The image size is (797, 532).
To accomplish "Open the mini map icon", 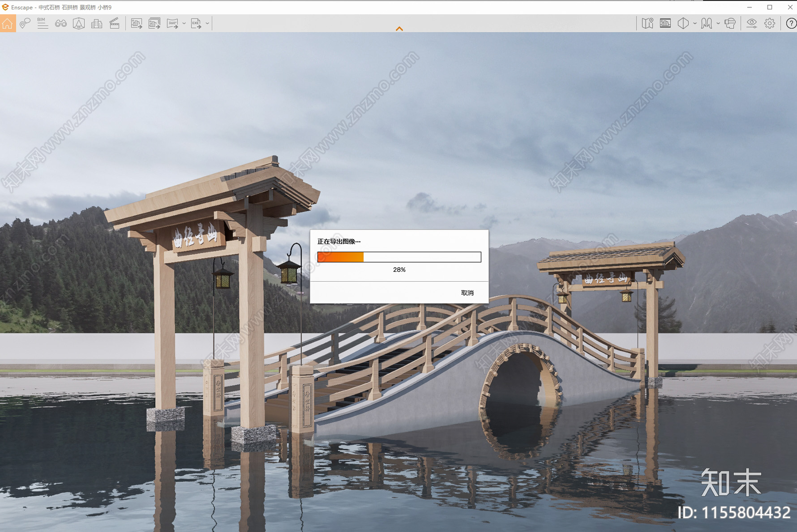I will point(648,23).
